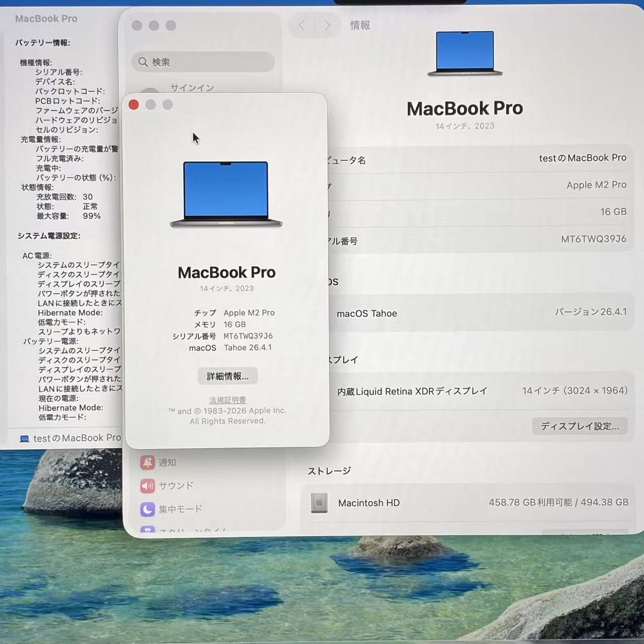Open the 法規証明書 link
Screen dimensions: 644x644
click(x=227, y=399)
